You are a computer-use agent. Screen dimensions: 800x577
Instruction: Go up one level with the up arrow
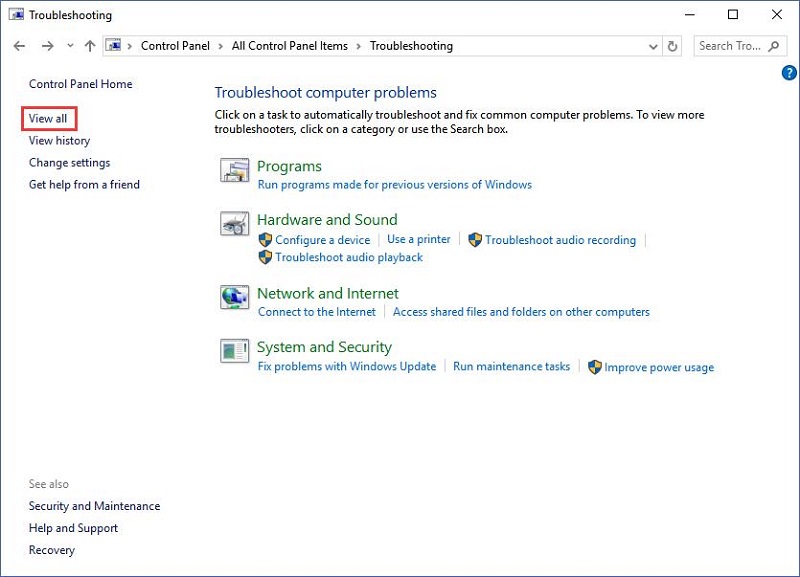point(89,45)
